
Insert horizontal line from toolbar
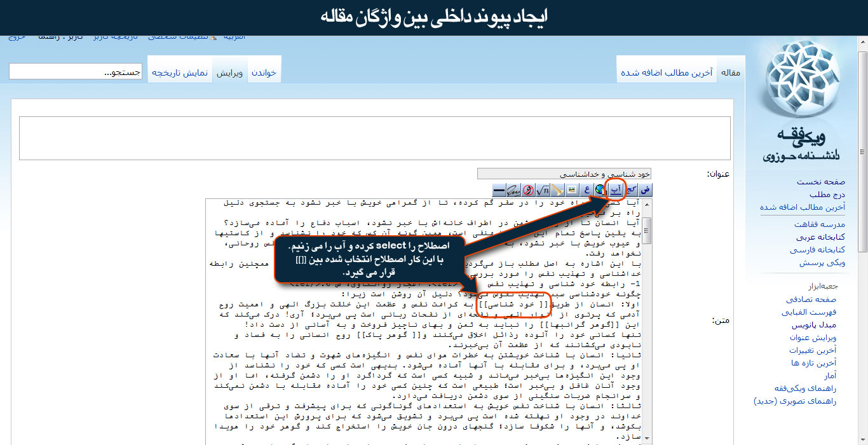[x=499, y=189]
